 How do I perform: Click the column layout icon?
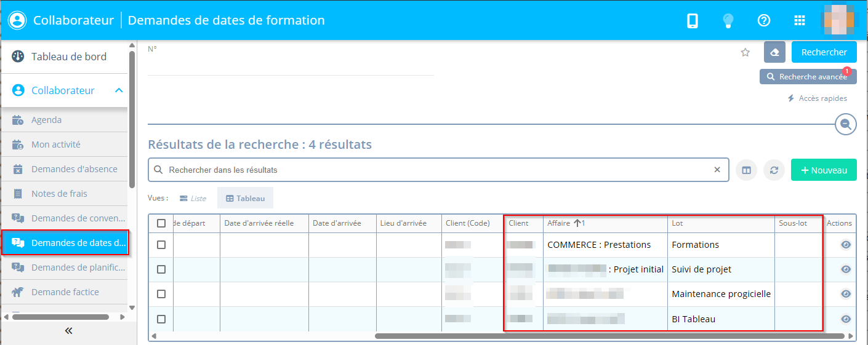point(746,170)
